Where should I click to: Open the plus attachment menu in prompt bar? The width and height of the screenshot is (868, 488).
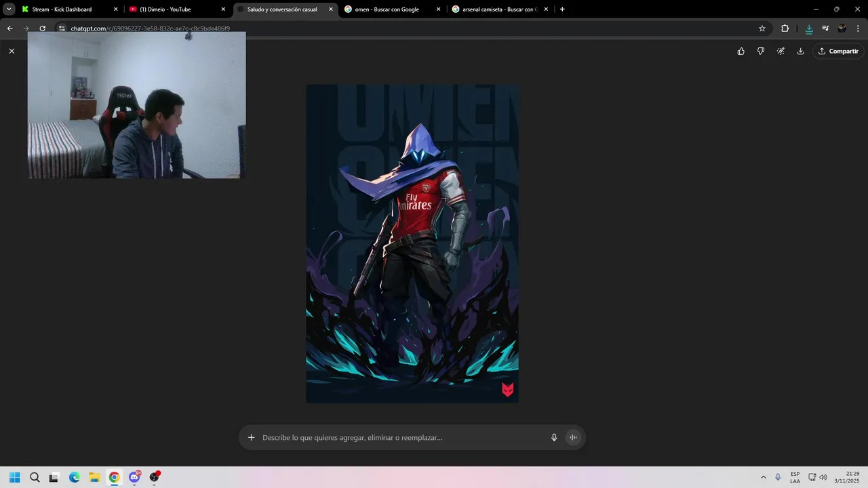pos(251,438)
